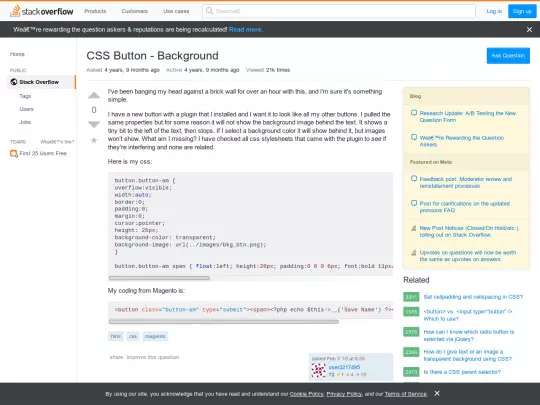
Task: Open the Products menu
Action: pyautogui.click(x=95, y=11)
